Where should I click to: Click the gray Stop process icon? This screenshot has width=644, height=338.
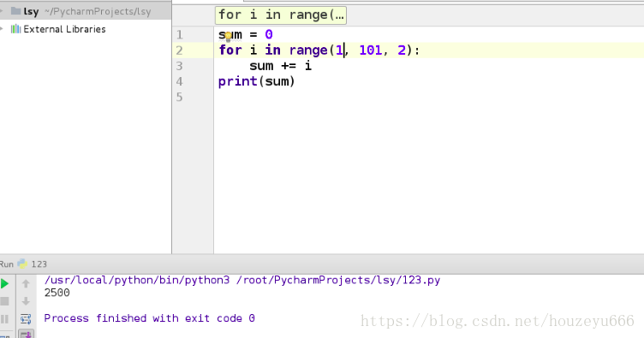[x=4, y=301]
